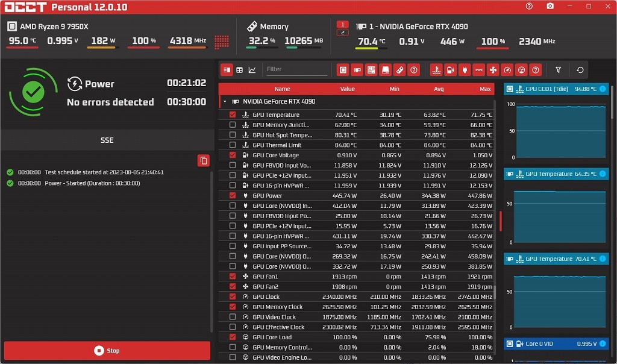Sort by the Name column header
617x364 pixels.
coord(282,89)
